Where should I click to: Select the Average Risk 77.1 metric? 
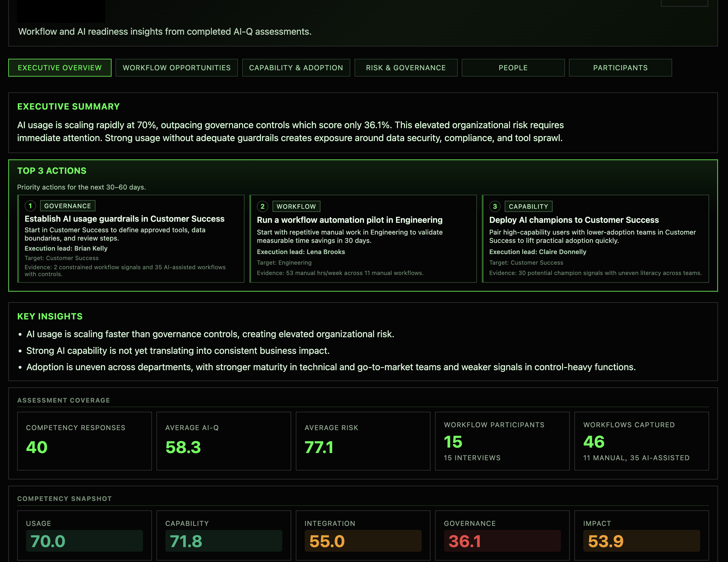pyautogui.click(x=363, y=441)
